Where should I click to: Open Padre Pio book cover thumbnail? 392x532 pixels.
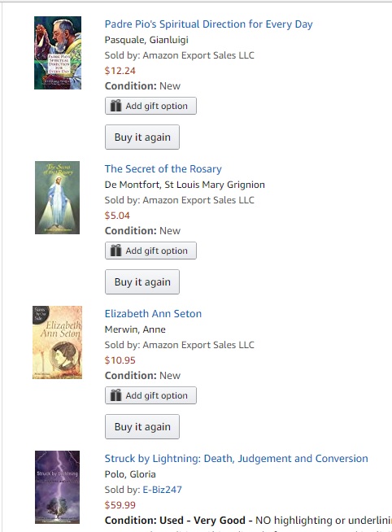[x=58, y=53]
